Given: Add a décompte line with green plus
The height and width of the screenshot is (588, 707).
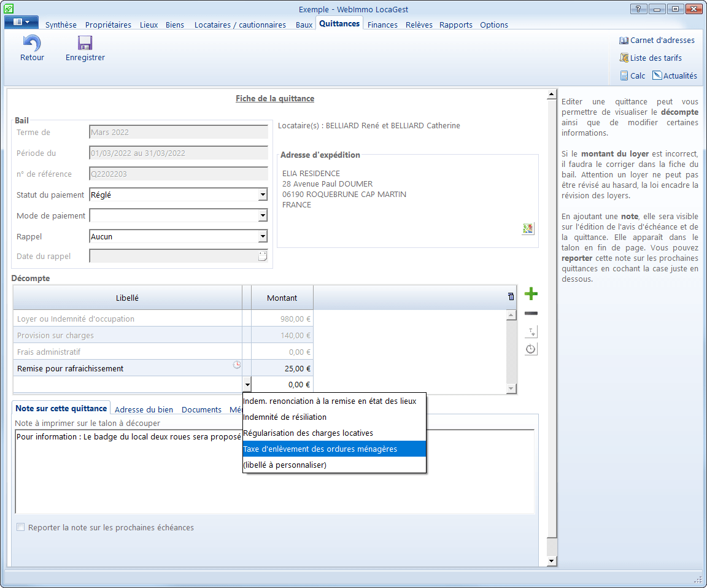Looking at the screenshot, I should click(x=531, y=295).
